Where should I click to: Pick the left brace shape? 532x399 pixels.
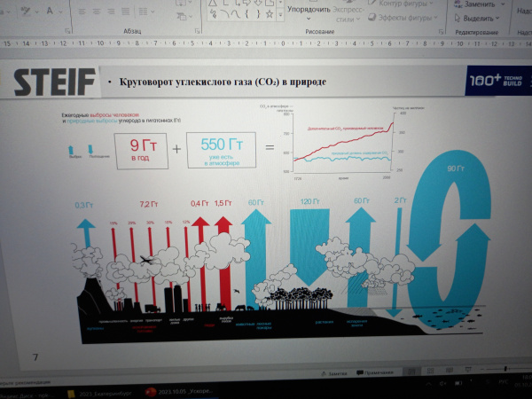pos(246,14)
